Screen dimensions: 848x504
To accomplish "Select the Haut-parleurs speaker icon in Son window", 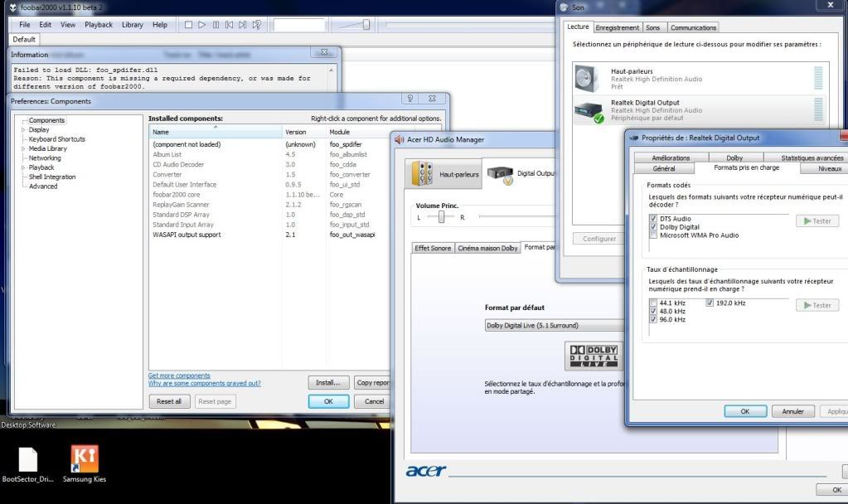I will (588, 79).
